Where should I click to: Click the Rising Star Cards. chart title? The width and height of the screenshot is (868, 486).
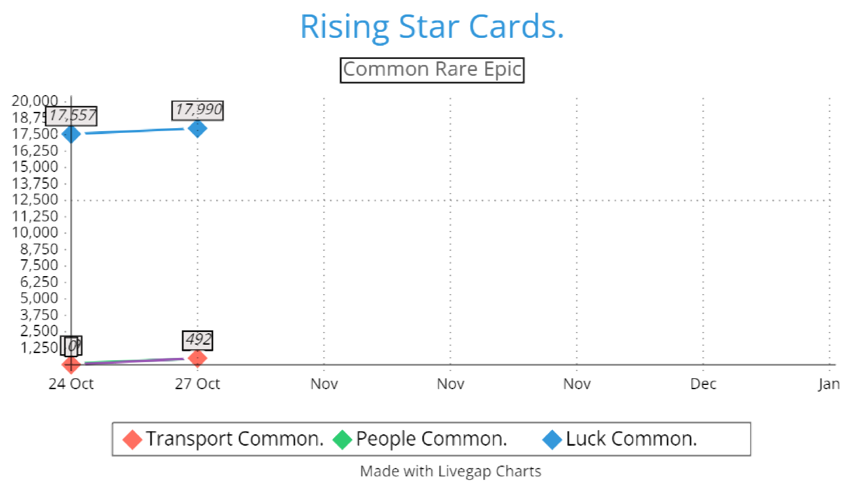click(432, 26)
